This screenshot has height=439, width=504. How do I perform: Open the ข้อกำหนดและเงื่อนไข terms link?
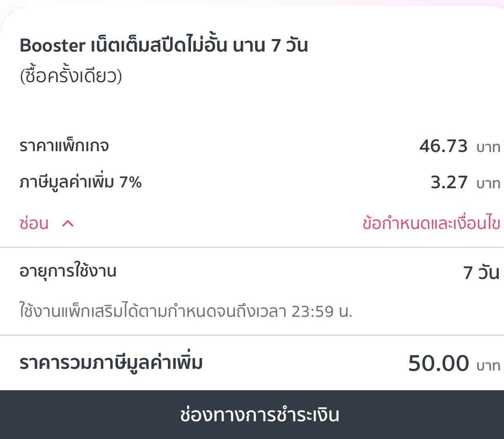pyautogui.click(x=431, y=223)
